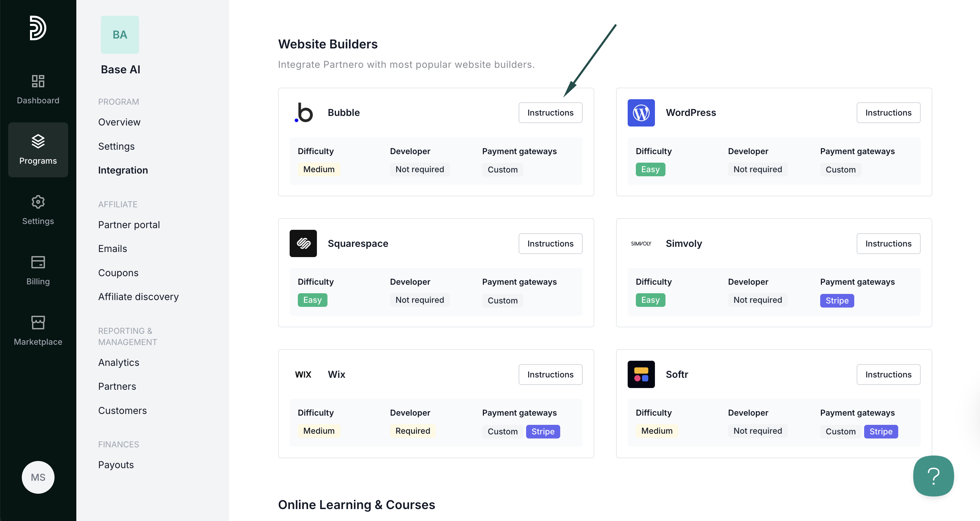The height and width of the screenshot is (521, 980).
Task: Click the Wix logo icon
Action: (x=303, y=374)
